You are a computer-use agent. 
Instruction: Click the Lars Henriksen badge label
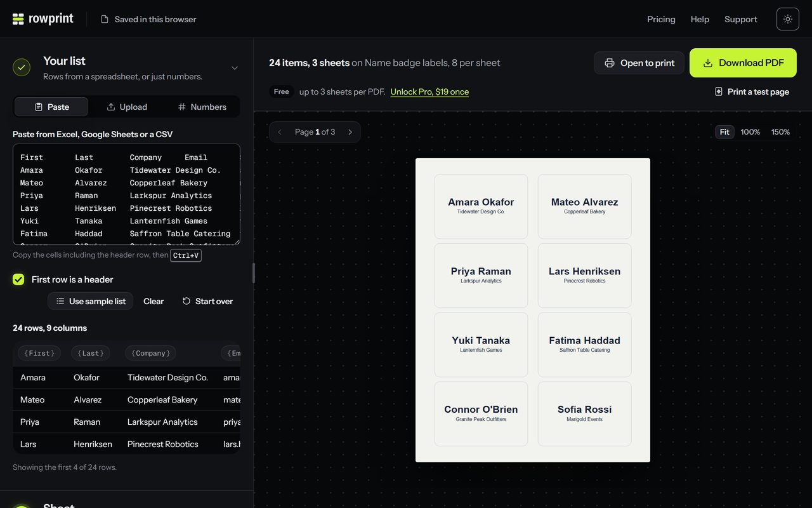point(584,276)
